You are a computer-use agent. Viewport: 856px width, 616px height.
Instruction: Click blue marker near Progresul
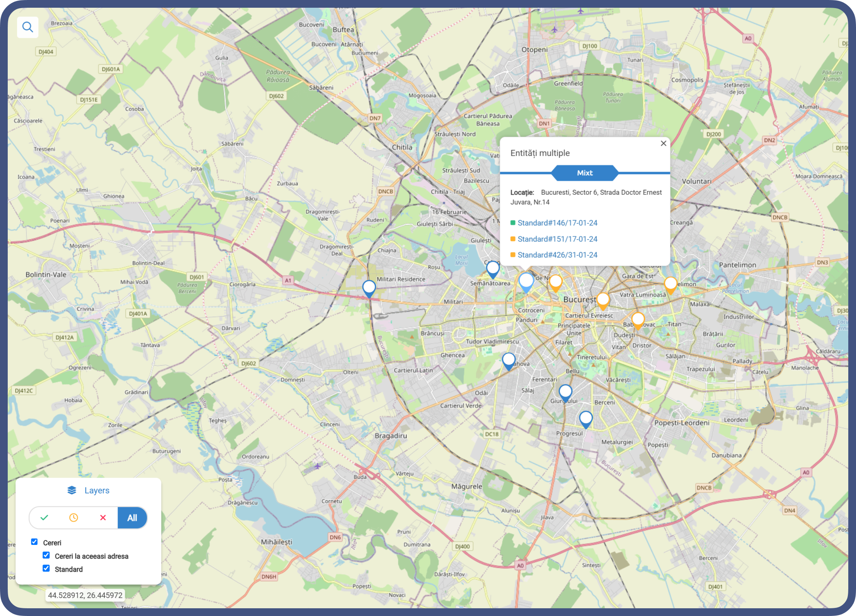point(586,420)
